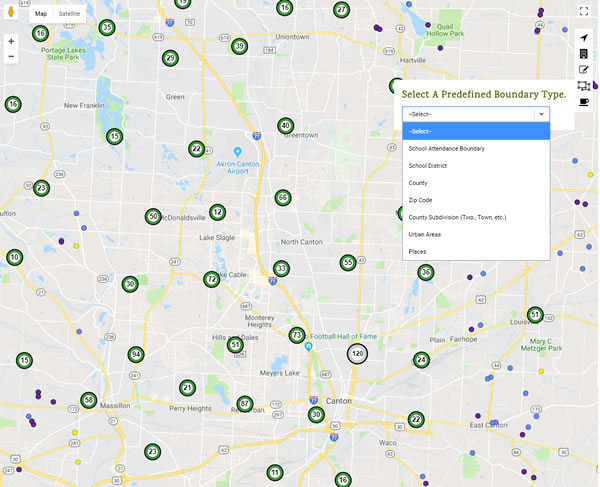Click the location arrow icon
The image size is (600, 487).
click(x=584, y=38)
